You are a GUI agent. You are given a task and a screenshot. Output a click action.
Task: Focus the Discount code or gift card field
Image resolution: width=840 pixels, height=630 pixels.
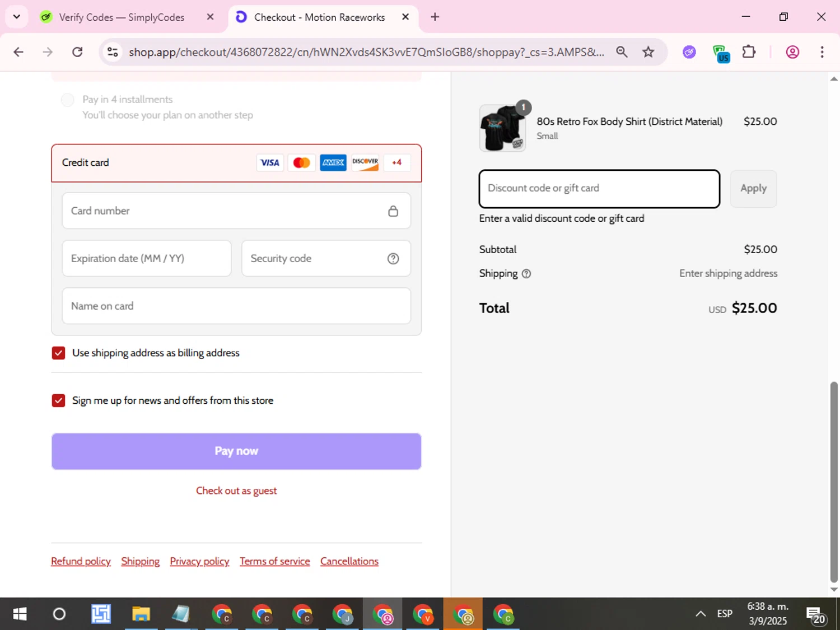pos(599,189)
